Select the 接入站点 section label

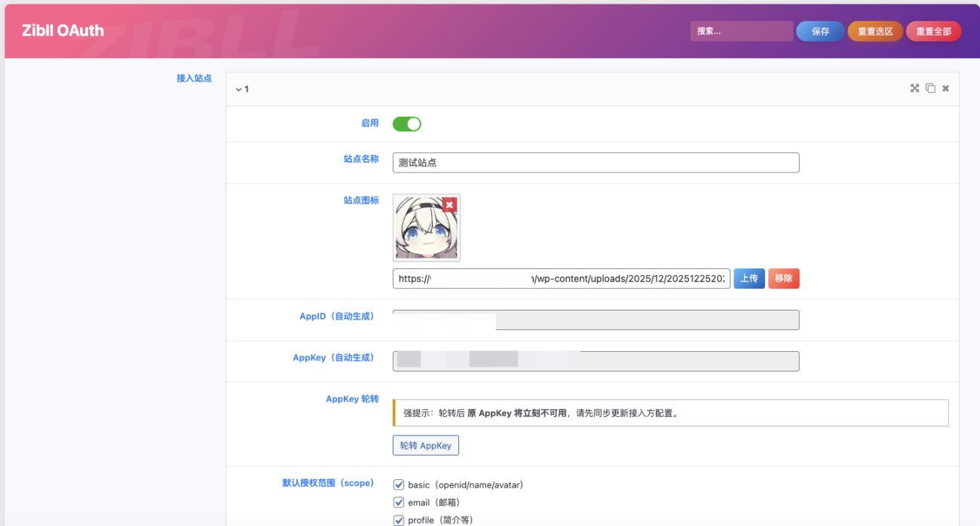tap(194, 78)
